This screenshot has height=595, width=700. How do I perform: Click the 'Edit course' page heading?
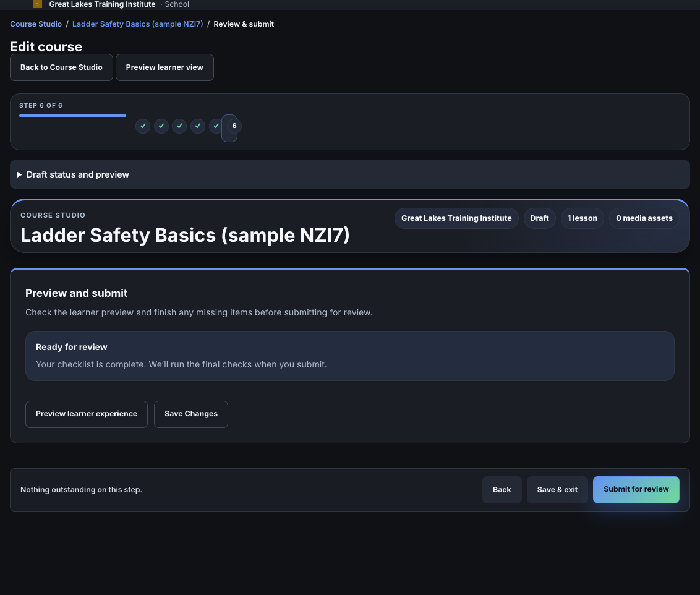(46, 47)
